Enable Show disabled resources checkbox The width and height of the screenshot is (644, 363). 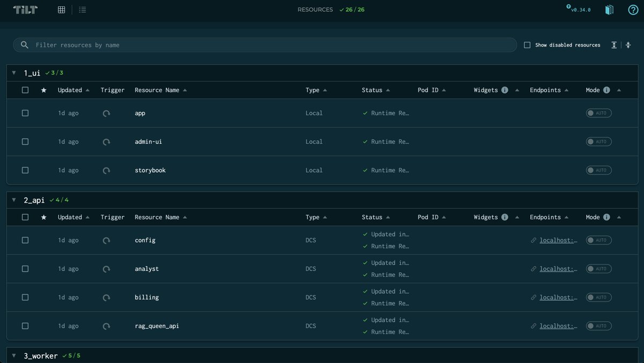point(527,45)
